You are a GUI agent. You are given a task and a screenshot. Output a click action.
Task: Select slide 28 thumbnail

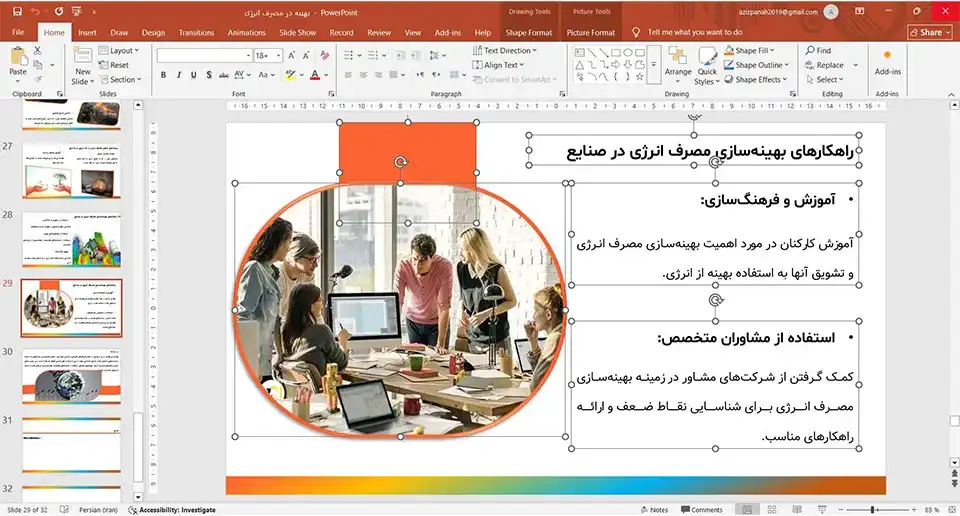[x=72, y=239]
